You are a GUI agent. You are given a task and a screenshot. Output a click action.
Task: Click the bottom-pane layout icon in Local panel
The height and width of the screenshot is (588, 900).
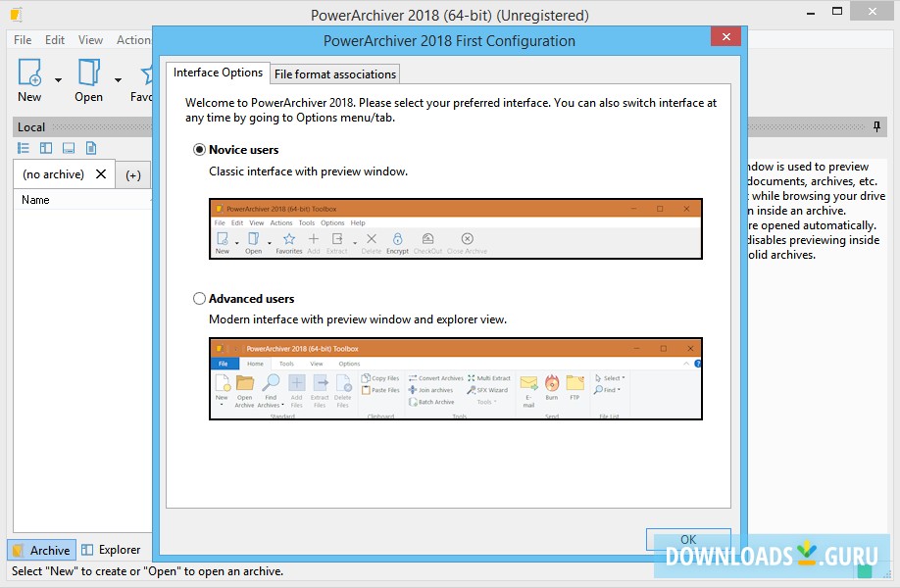pos(69,148)
